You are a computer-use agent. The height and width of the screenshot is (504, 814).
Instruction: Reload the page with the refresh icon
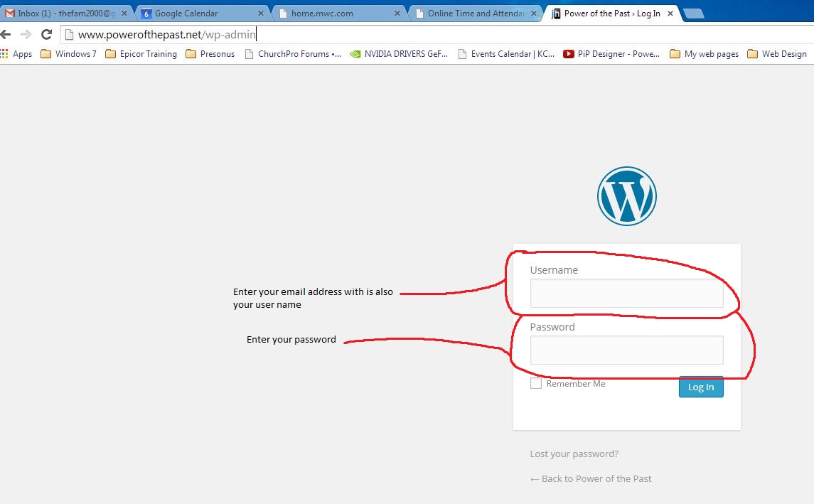(x=46, y=35)
